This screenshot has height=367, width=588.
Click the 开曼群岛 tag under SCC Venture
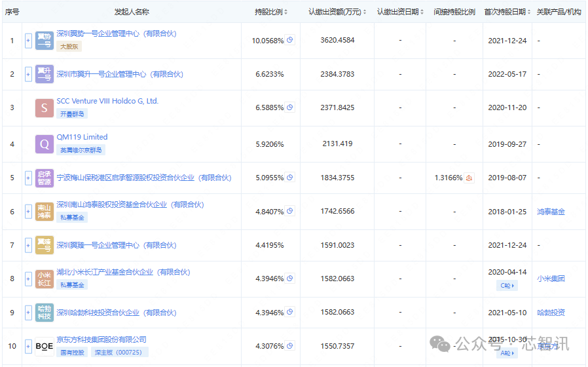(72, 113)
